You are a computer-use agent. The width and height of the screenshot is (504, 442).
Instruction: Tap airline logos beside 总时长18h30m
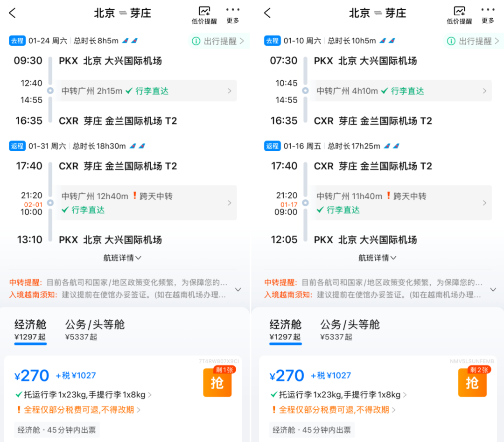[x=138, y=146]
